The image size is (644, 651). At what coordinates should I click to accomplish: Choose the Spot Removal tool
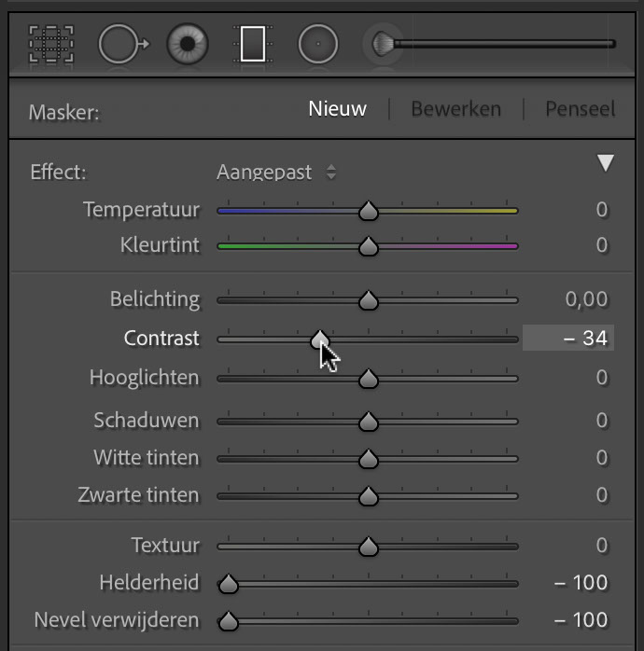123,44
